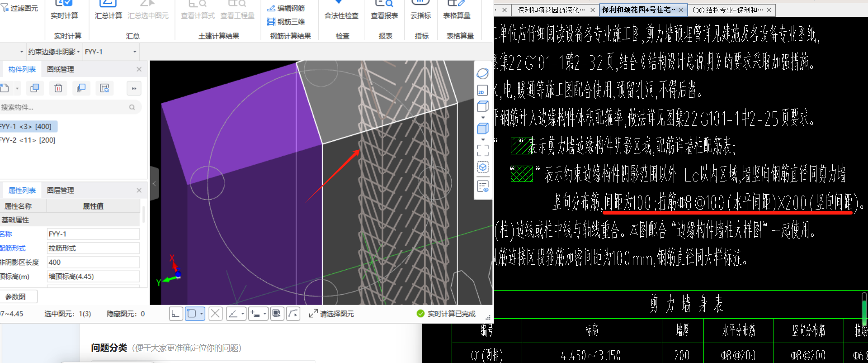Expand the new component dropdown arrow
Screen dimensions: 868x363
[x=17, y=88]
